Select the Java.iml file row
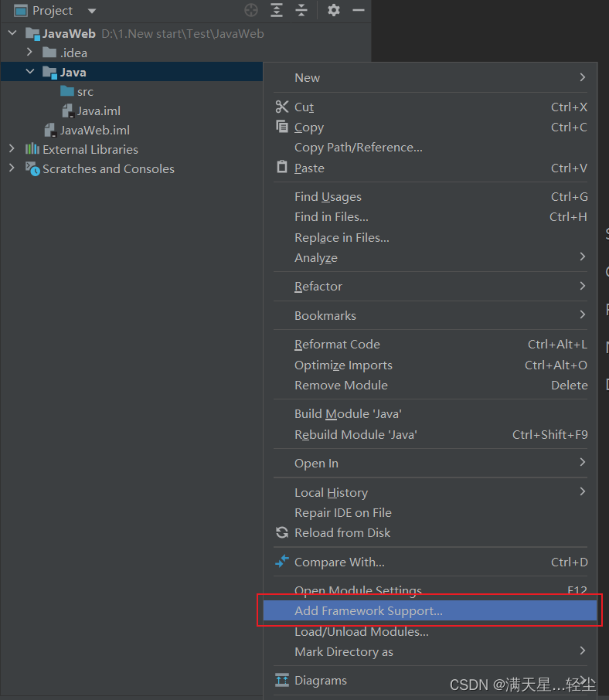The image size is (609, 700). (131, 110)
